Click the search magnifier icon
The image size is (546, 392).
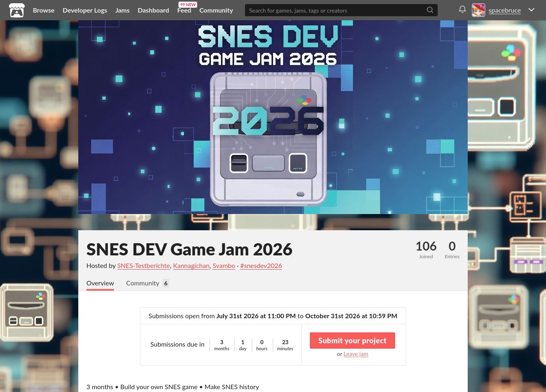point(430,10)
